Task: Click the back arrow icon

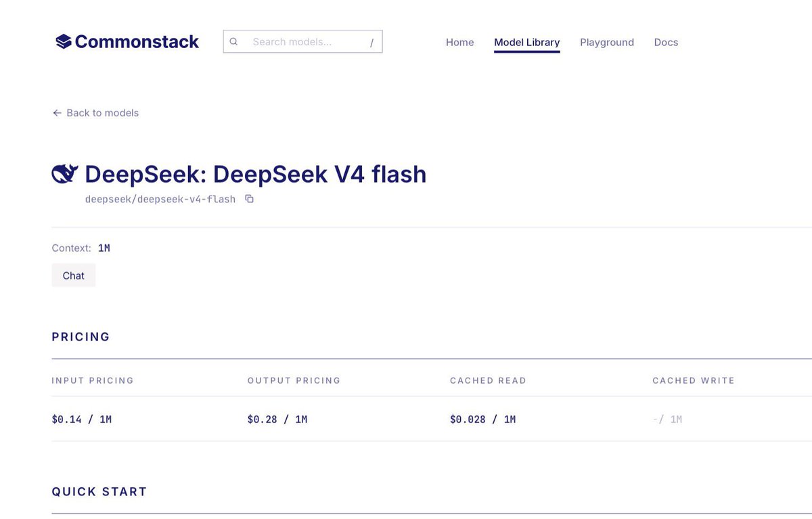Action: [x=57, y=113]
